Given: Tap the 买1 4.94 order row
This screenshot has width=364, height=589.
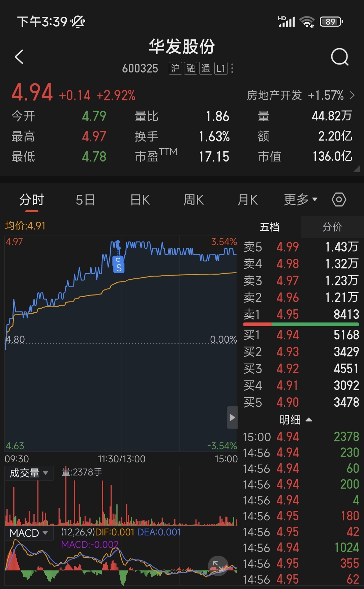Looking at the screenshot, I should [x=301, y=335].
